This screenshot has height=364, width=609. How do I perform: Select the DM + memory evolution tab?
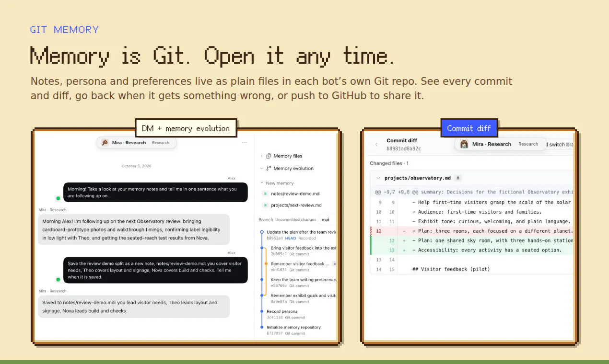[186, 128]
